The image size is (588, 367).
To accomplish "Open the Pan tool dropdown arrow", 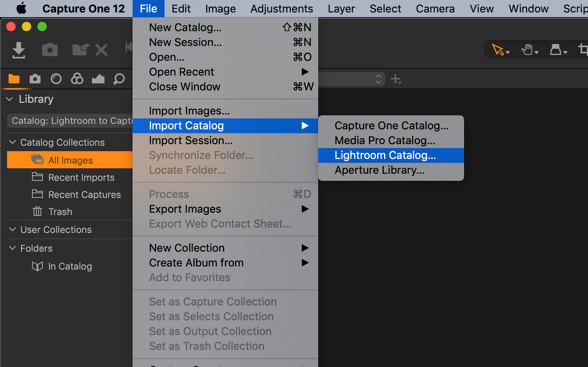I will click(536, 52).
